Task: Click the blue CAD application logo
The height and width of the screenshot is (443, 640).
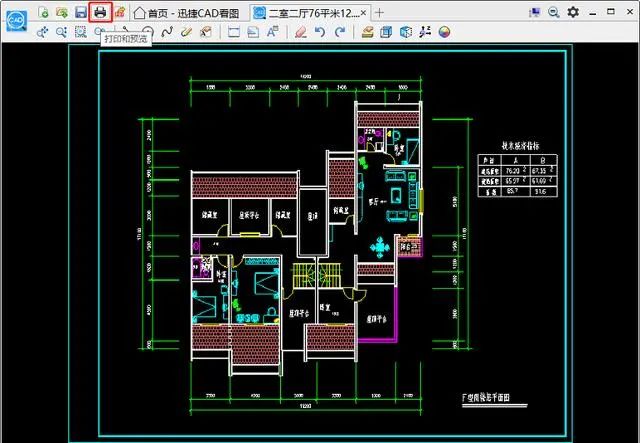Action: pos(16,20)
